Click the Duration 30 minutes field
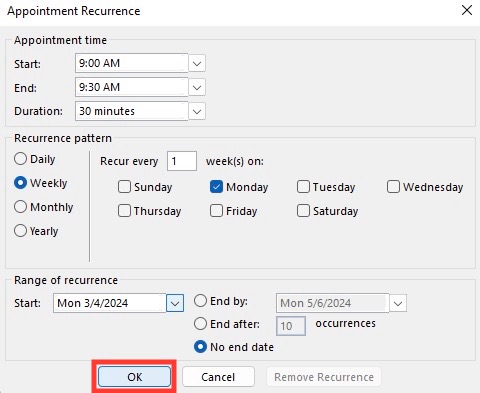Screen dimensions: 480x393 [132, 111]
